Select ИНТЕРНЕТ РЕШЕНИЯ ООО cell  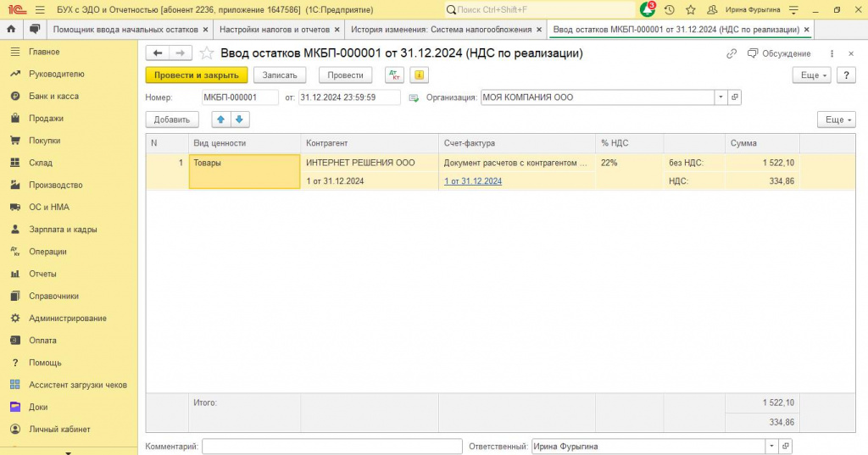(370, 163)
